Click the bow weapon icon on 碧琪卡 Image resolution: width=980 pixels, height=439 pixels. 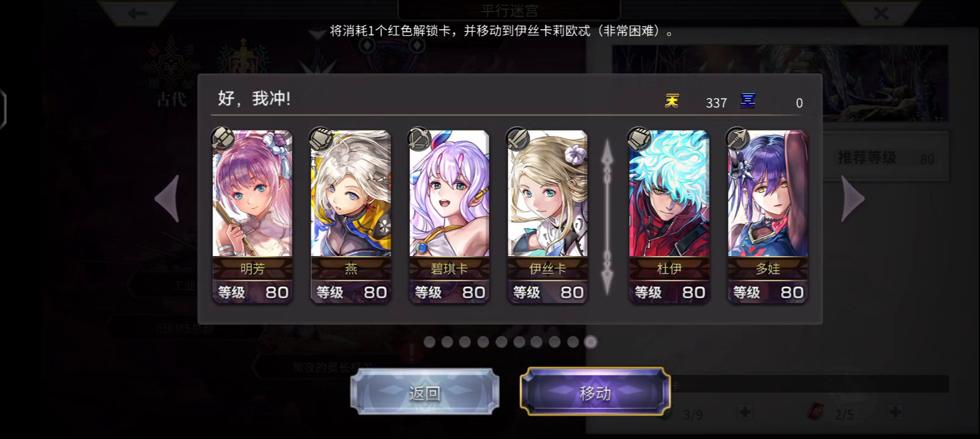pos(420,139)
